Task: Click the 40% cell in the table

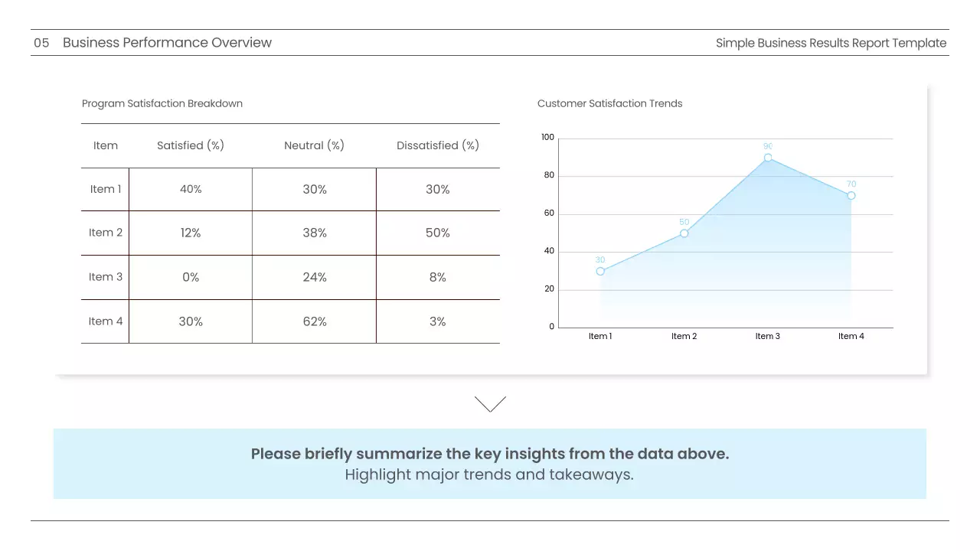Action: 191,189
